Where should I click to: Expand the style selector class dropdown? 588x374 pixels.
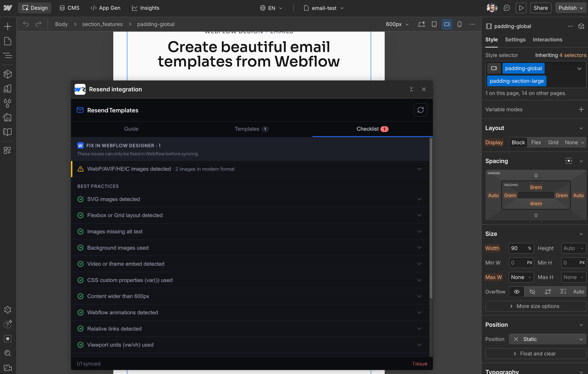(579, 69)
